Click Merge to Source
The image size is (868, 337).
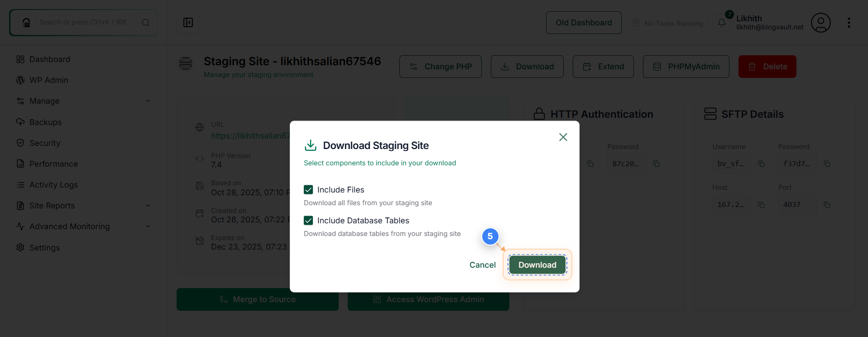(x=258, y=299)
